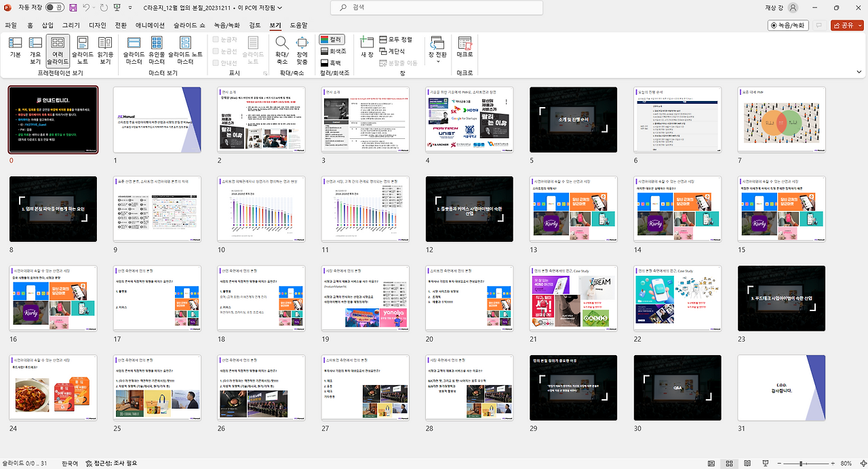Switch to Reading view (읽기용 보기)

point(105,50)
